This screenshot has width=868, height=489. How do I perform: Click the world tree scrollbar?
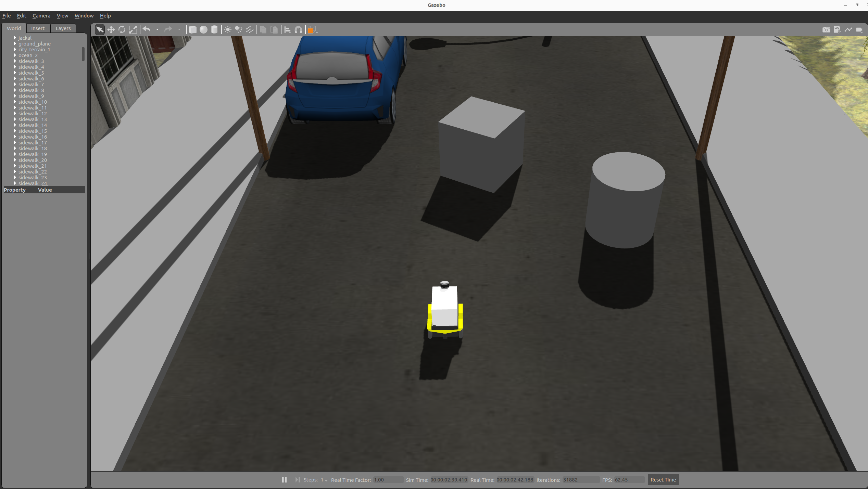[83, 54]
